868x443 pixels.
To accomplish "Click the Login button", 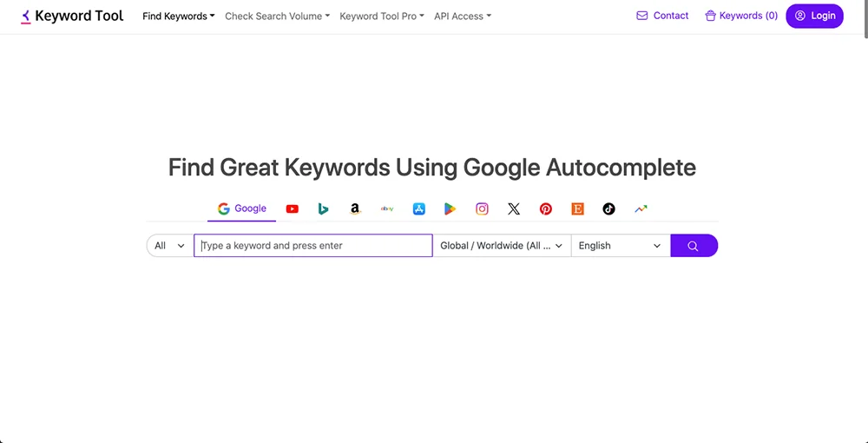I will click(x=814, y=16).
